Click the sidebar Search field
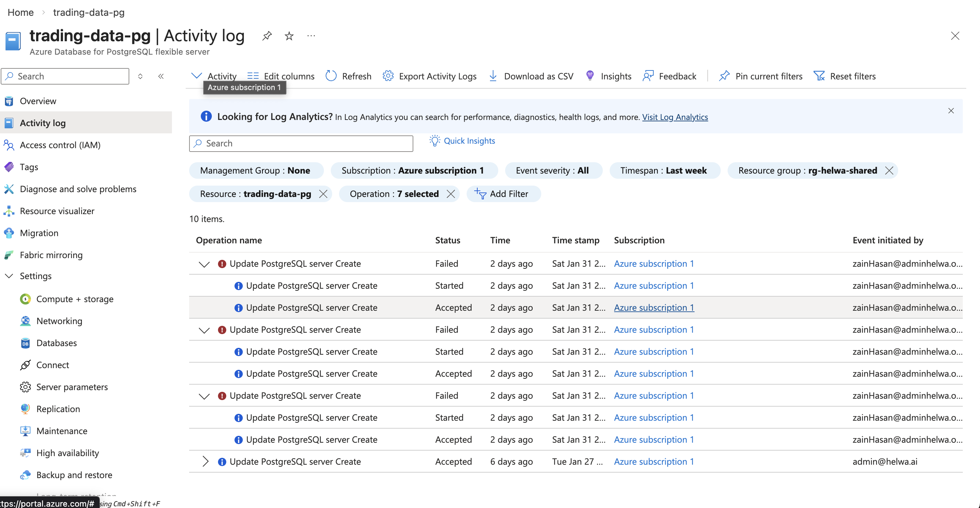The image size is (980, 508). click(x=65, y=76)
